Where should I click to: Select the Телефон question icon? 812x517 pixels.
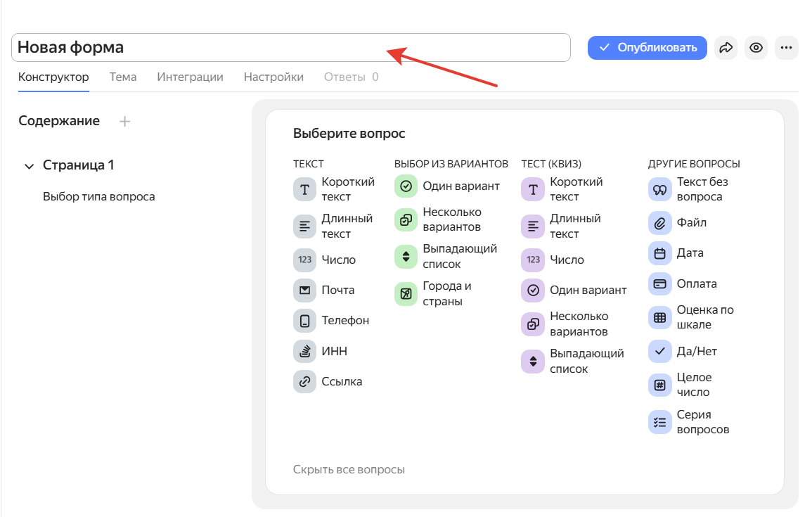[x=304, y=320]
